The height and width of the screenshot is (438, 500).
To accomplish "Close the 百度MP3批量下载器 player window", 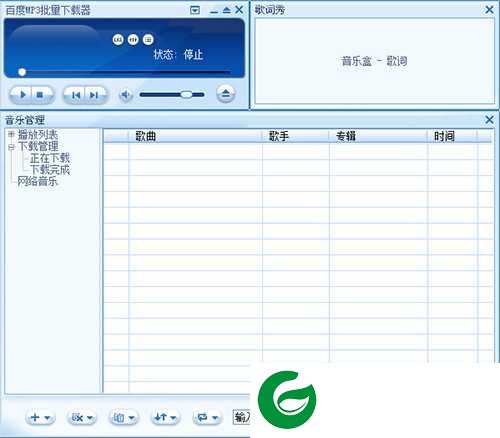I will tap(239, 10).
